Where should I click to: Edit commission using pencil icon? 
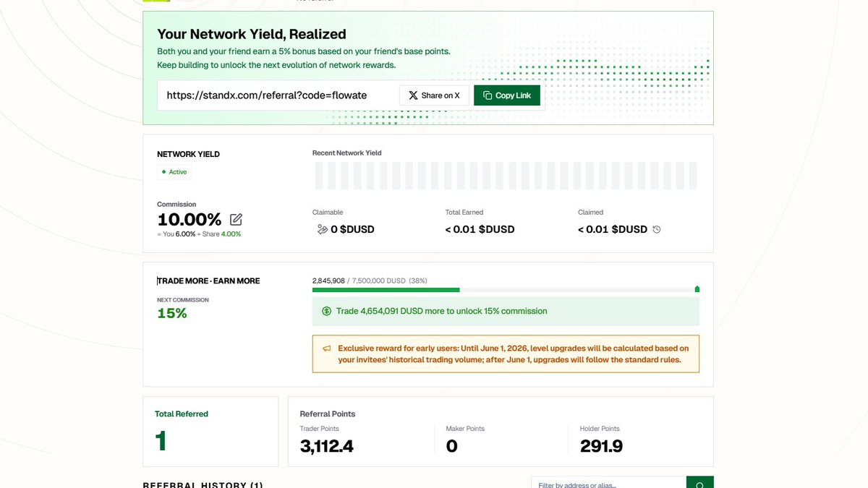click(x=236, y=219)
